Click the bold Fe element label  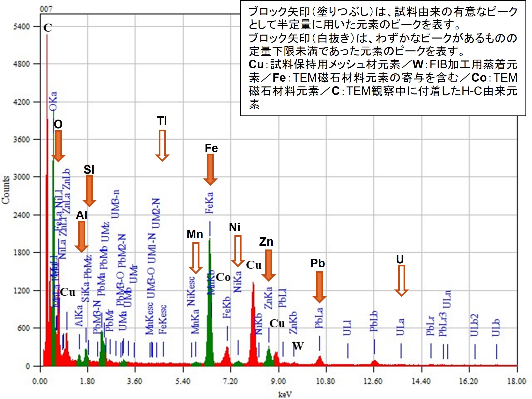[211, 148]
